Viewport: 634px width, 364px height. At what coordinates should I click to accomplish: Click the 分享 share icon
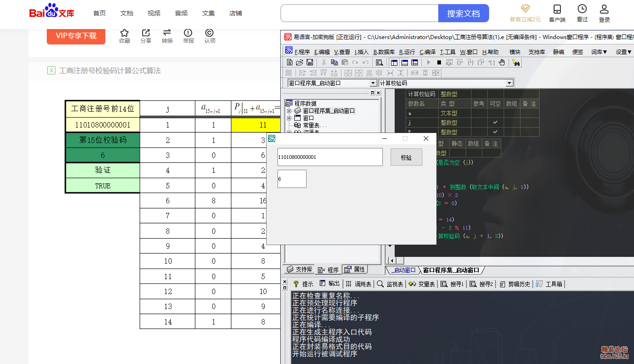[x=146, y=33]
